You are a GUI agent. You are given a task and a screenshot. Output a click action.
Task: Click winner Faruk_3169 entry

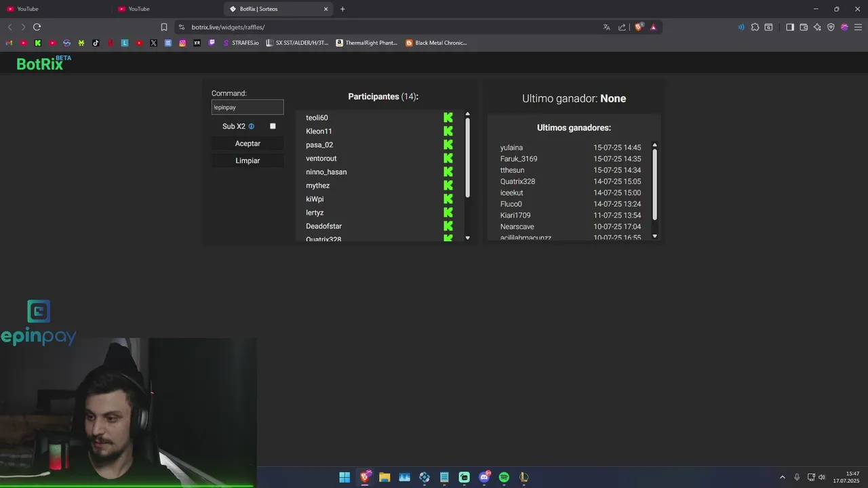pos(519,159)
